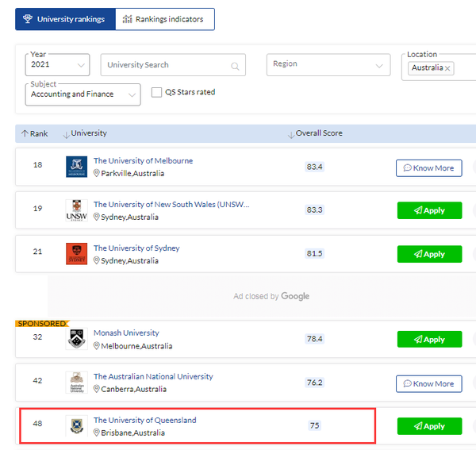Click the SPONSORED label on Monash row
The width and height of the screenshot is (476, 450).
point(42,324)
